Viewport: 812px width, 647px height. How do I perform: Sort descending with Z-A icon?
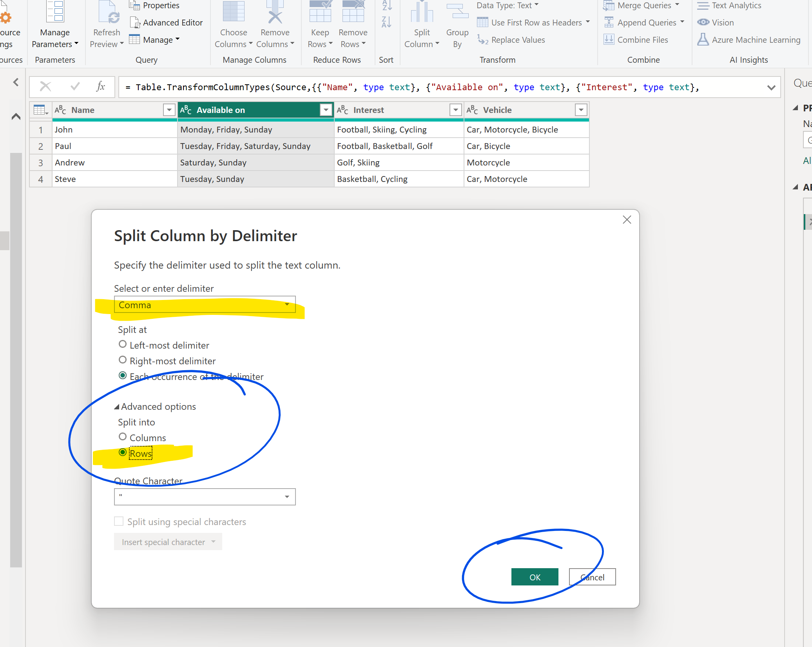(386, 22)
